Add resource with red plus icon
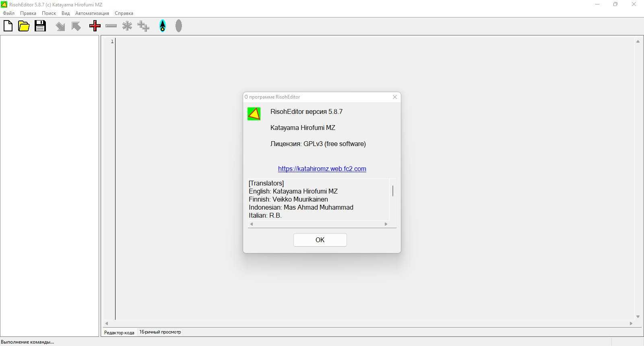The image size is (644, 346). point(95,26)
